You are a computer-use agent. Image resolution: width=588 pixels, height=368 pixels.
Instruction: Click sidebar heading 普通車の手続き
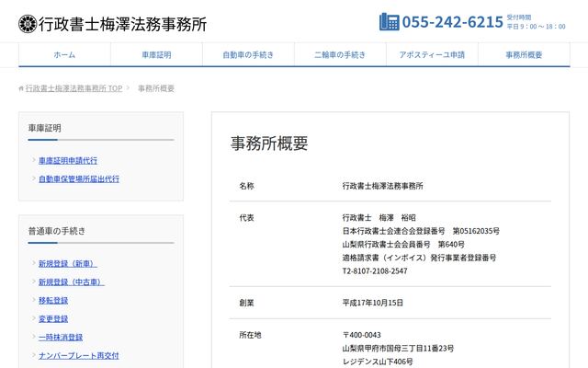(x=57, y=231)
